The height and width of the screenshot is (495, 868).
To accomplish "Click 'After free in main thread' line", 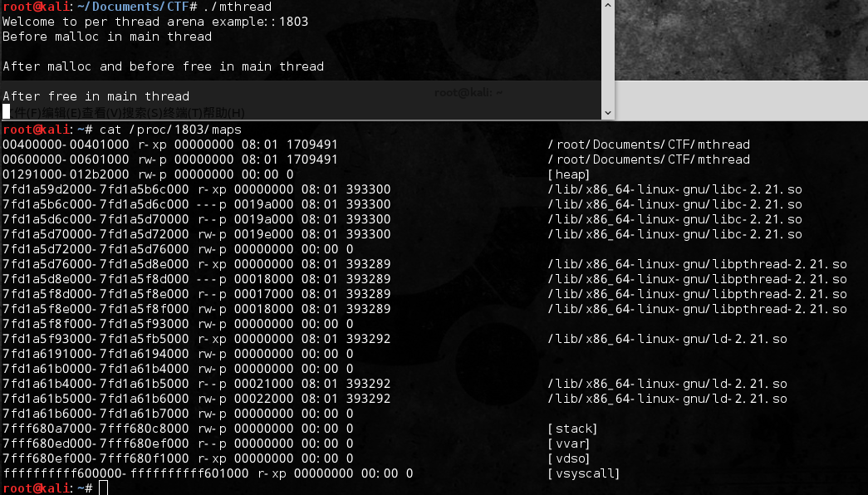I will click(96, 96).
